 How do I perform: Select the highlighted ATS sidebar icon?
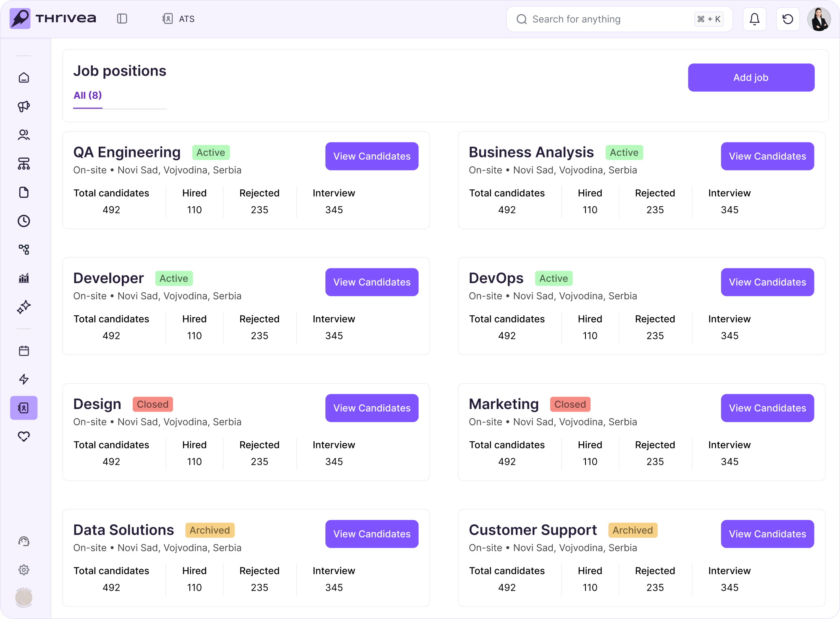click(x=24, y=408)
